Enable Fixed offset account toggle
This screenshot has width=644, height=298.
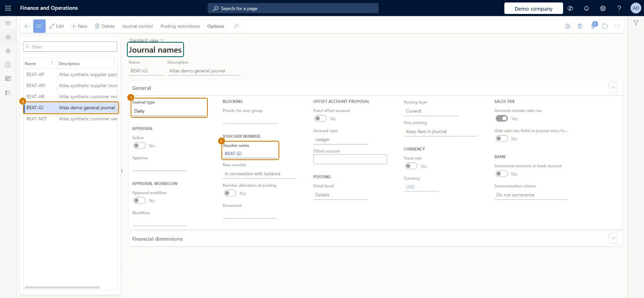point(320,119)
